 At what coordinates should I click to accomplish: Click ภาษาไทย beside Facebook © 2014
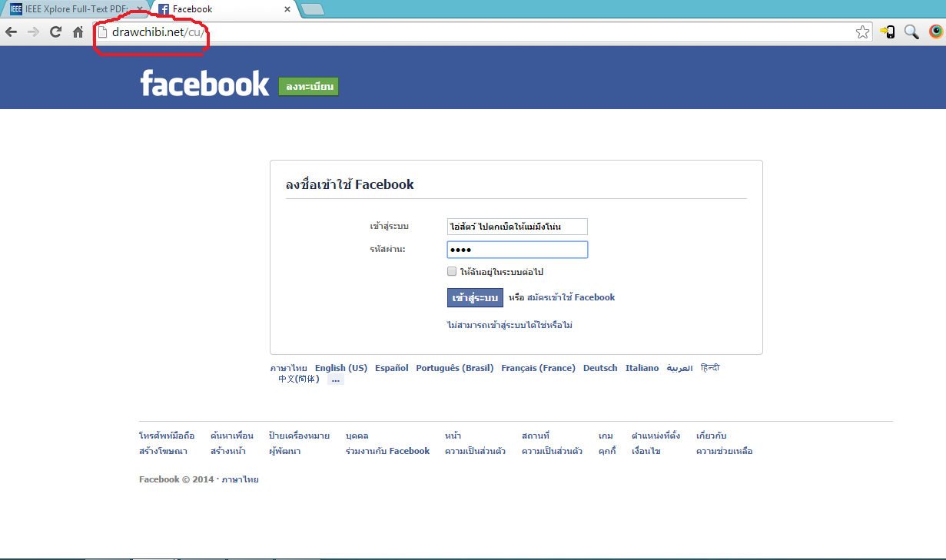[240, 479]
